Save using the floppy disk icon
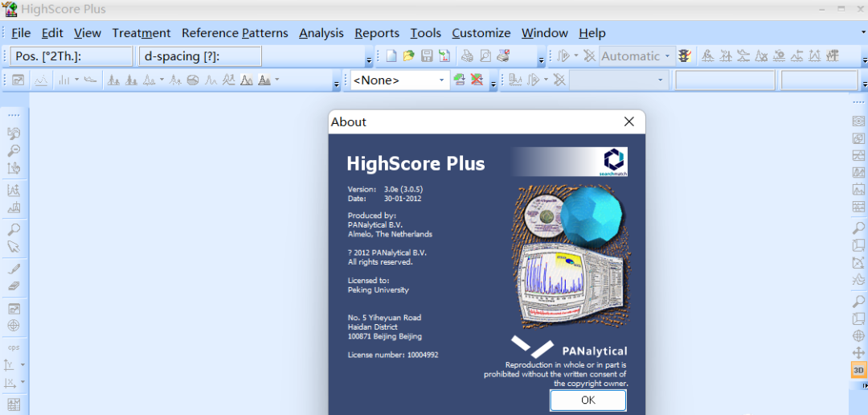Viewport: 868px width, 415px height. click(426, 56)
